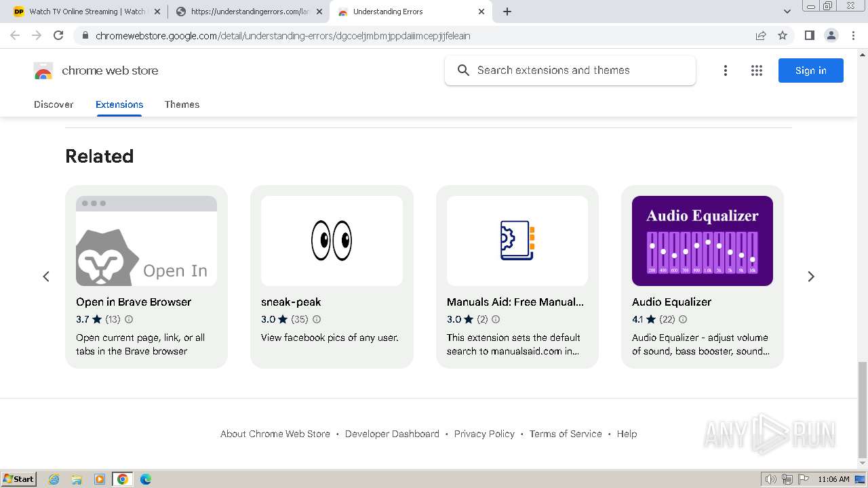Click the Manuals Aid: Free Manual title
Image resolution: width=868 pixels, height=488 pixels.
pos(515,302)
